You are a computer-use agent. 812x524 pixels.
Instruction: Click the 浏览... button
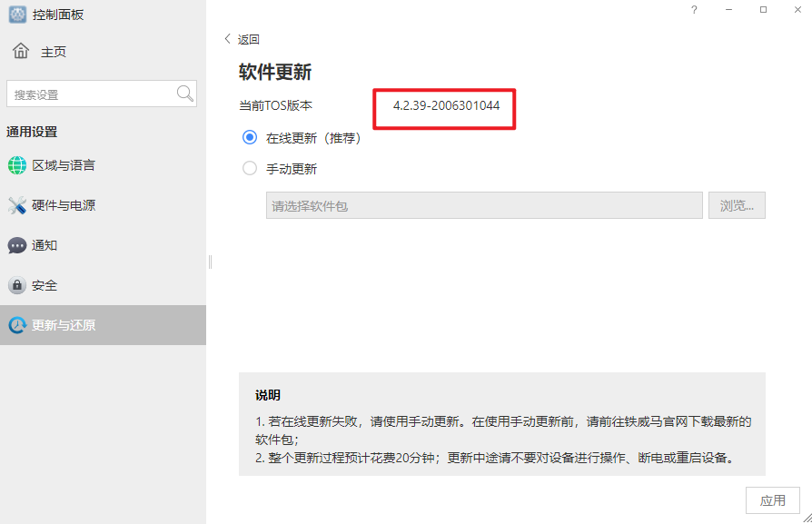[737, 205]
